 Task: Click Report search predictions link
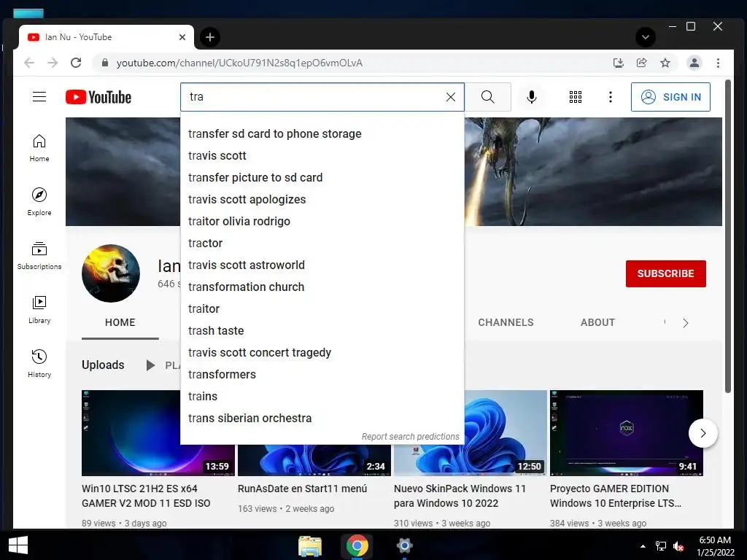[x=410, y=437]
